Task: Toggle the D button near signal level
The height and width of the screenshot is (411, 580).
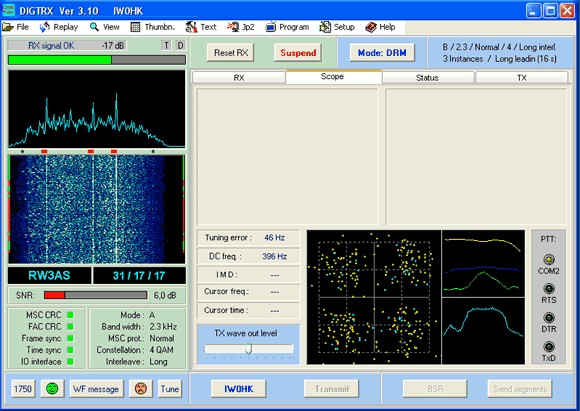Action: tap(180, 46)
